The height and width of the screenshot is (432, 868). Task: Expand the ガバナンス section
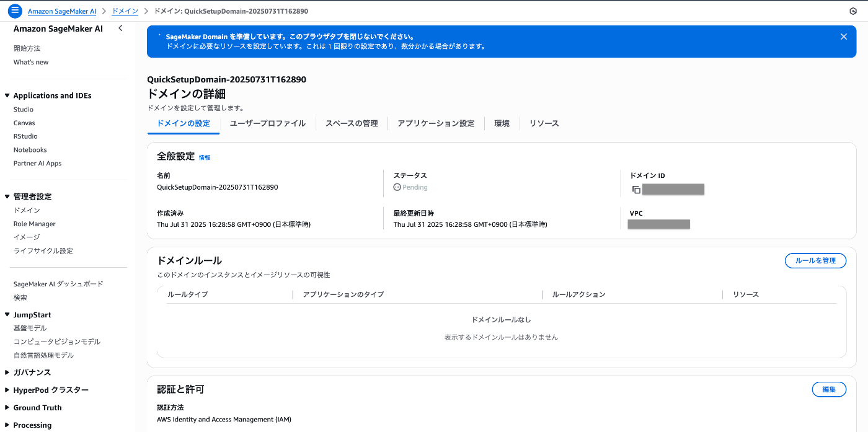7,372
